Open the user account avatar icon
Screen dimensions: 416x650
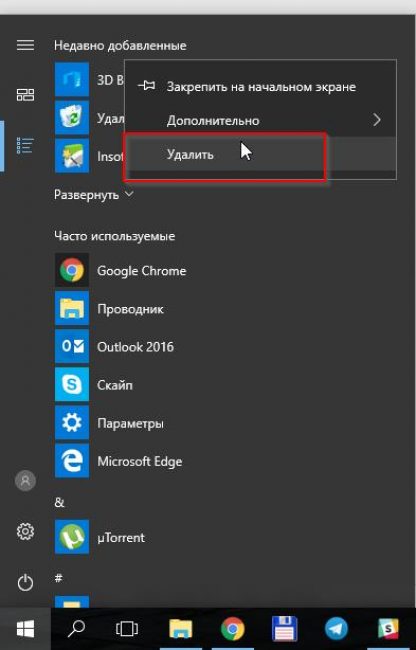[25, 480]
